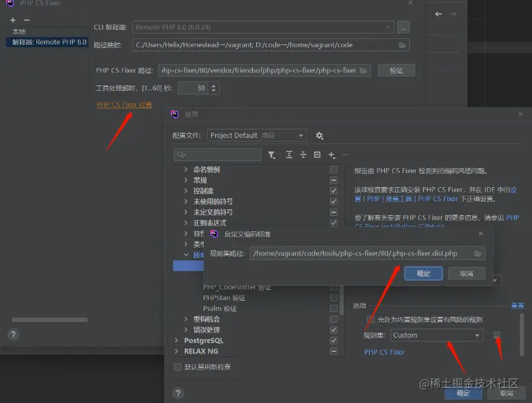Click the 验证 button
Image resolution: width=532 pixels, height=403 pixels.
(x=396, y=70)
